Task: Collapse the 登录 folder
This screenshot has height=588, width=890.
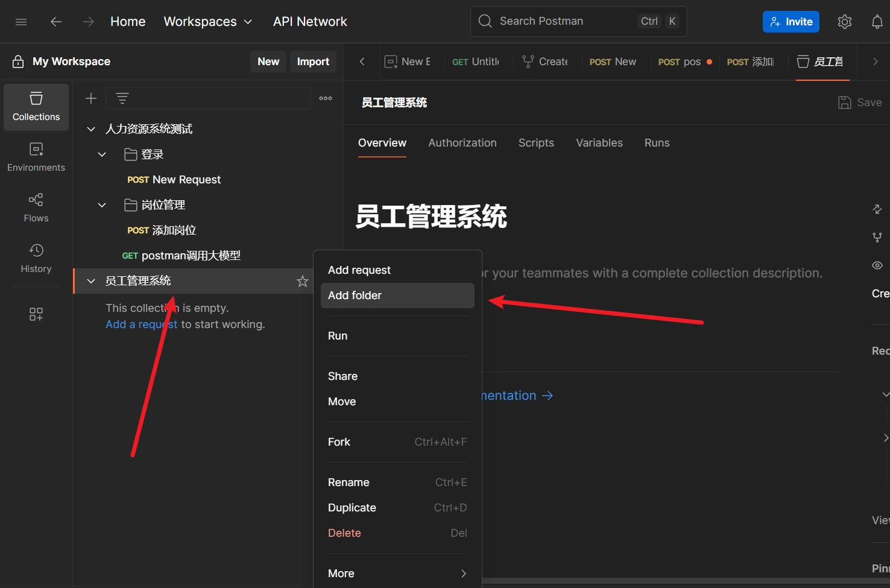Action: coord(102,154)
